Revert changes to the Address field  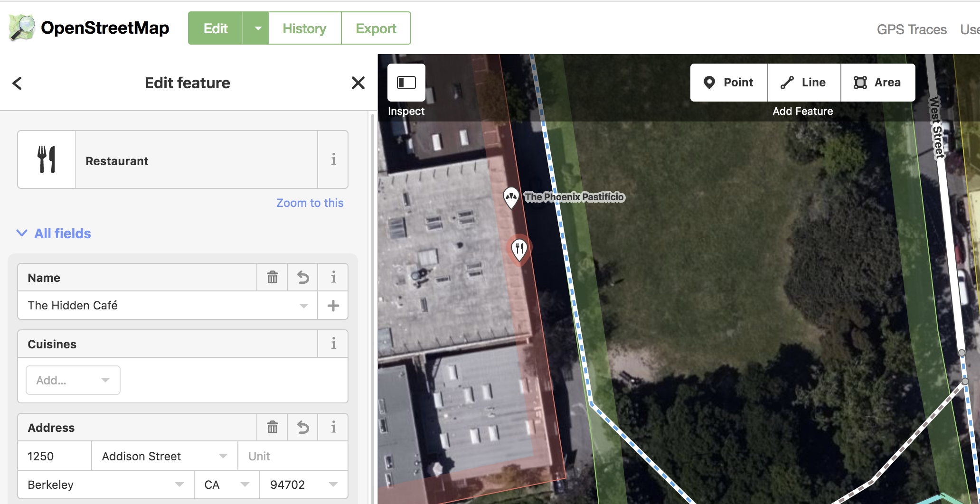point(303,427)
